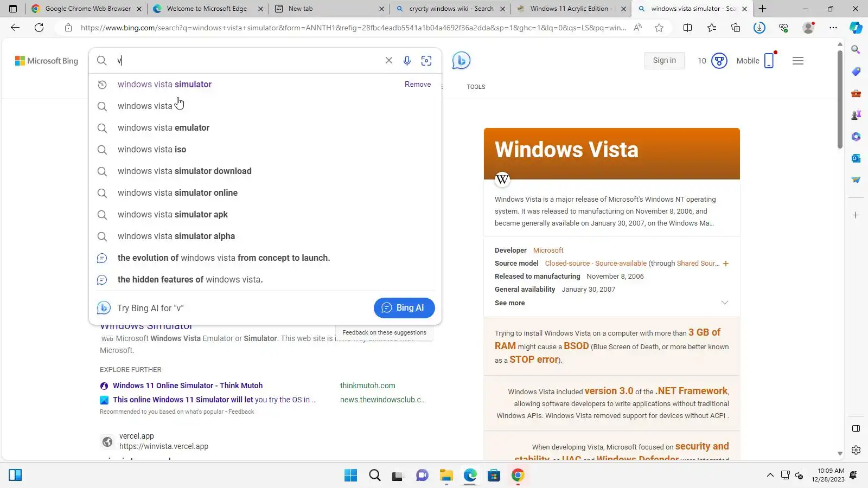This screenshot has width=868, height=488.
Task: Switch to crycrty windows wiki tab
Action: point(450,9)
